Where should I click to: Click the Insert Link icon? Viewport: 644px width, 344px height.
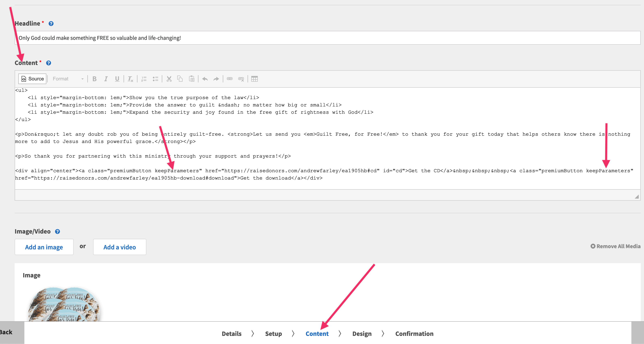tap(230, 79)
